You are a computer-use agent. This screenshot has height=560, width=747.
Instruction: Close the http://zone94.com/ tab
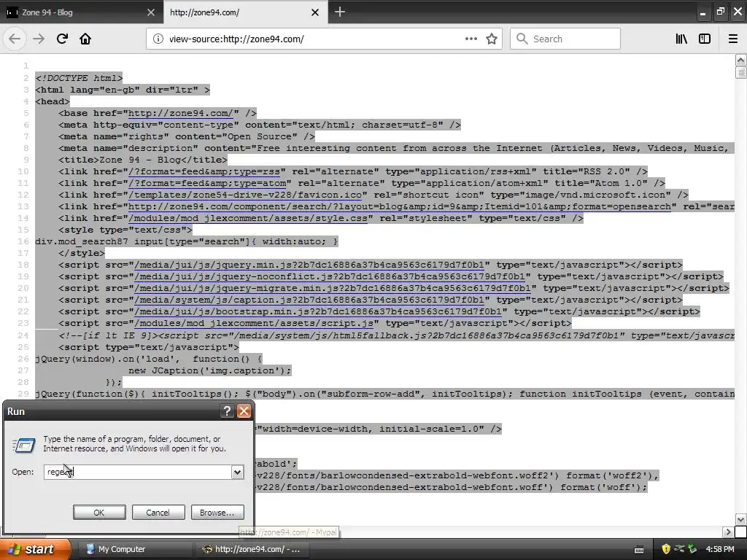point(315,12)
